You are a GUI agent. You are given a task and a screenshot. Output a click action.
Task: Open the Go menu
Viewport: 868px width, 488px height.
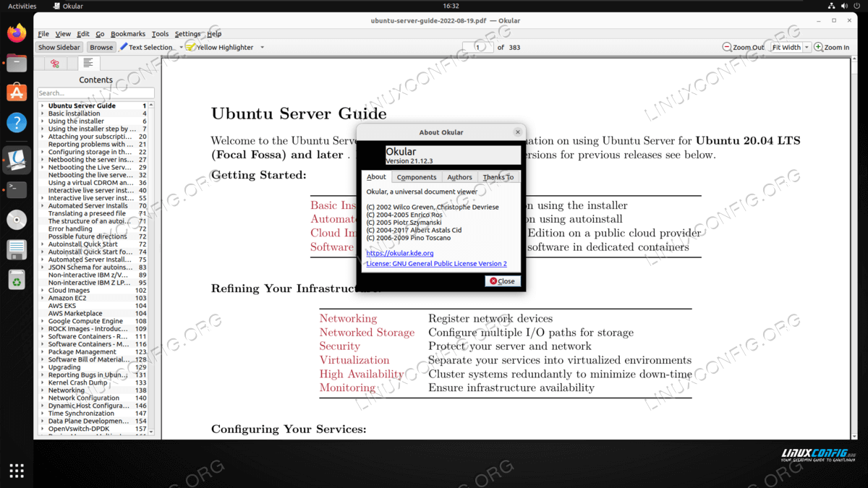point(100,34)
